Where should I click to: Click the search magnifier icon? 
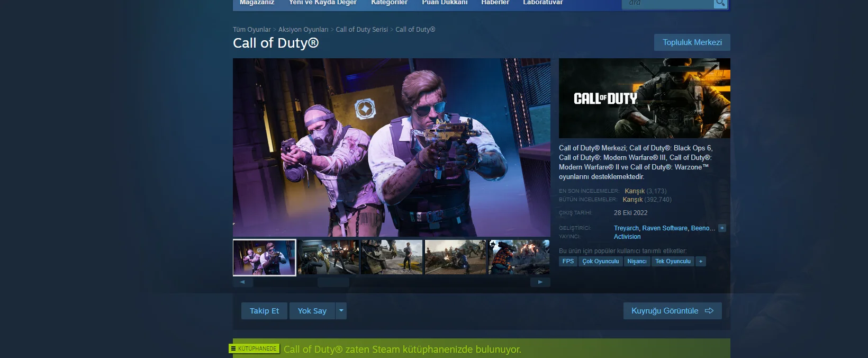720,3
